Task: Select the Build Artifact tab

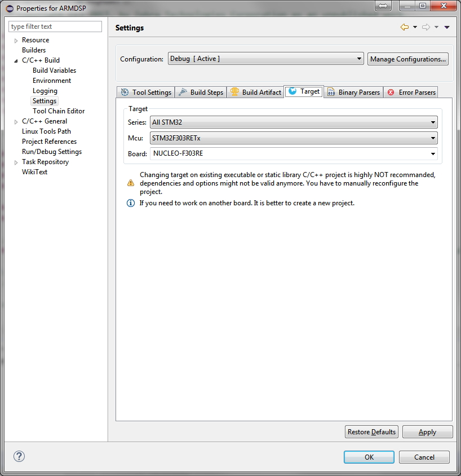Action: click(x=255, y=92)
